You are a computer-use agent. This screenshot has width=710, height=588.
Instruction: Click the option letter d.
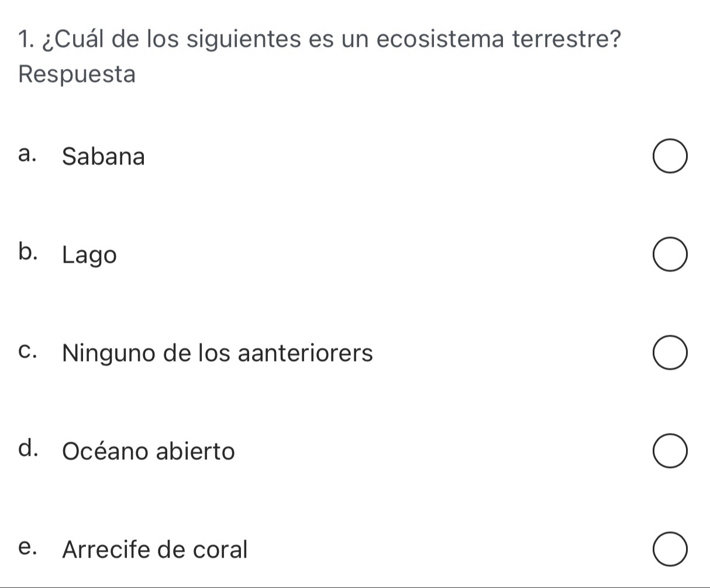pos(26,449)
